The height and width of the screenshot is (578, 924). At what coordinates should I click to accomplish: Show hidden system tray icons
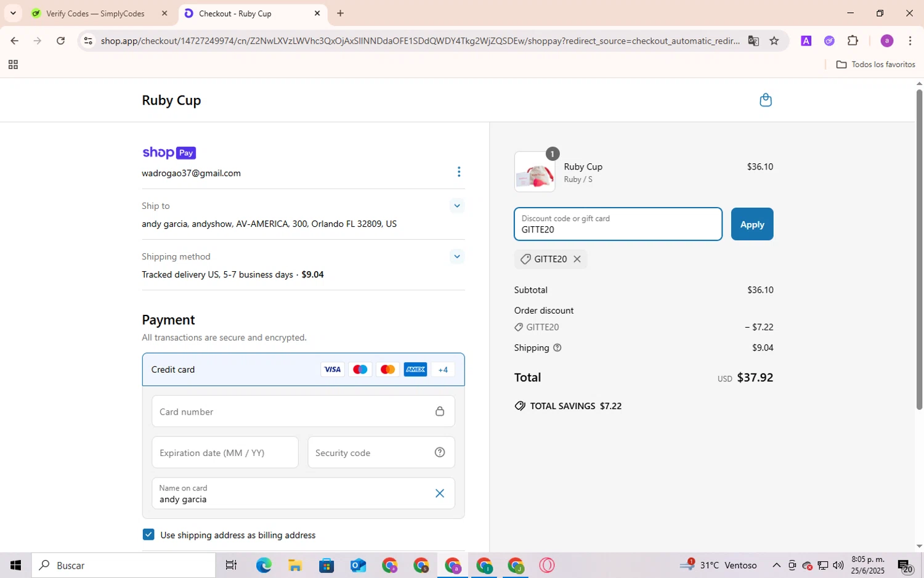click(776, 565)
